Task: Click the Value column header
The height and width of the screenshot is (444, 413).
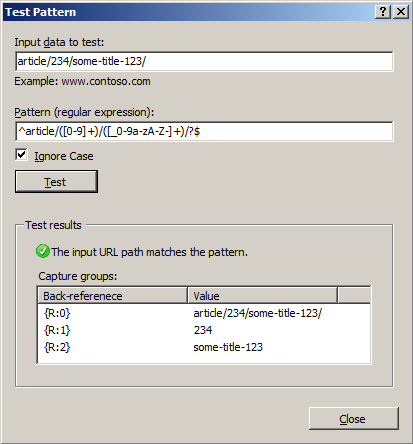Action: [x=263, y=295]
